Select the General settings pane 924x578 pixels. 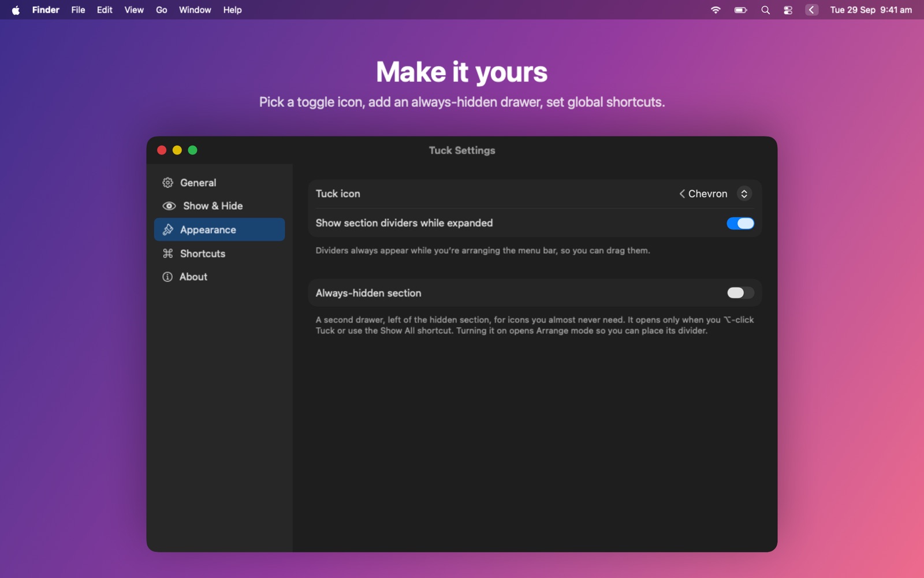[219, 183]
